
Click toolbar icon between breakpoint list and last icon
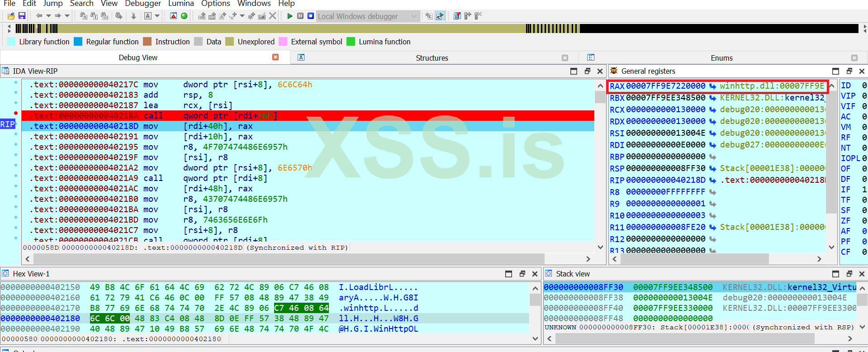468,16
